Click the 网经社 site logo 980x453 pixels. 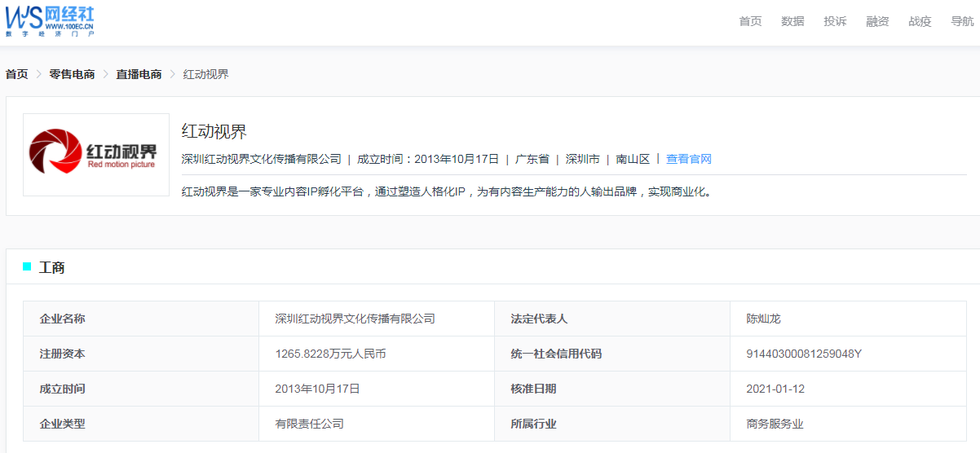click(50, 20)
